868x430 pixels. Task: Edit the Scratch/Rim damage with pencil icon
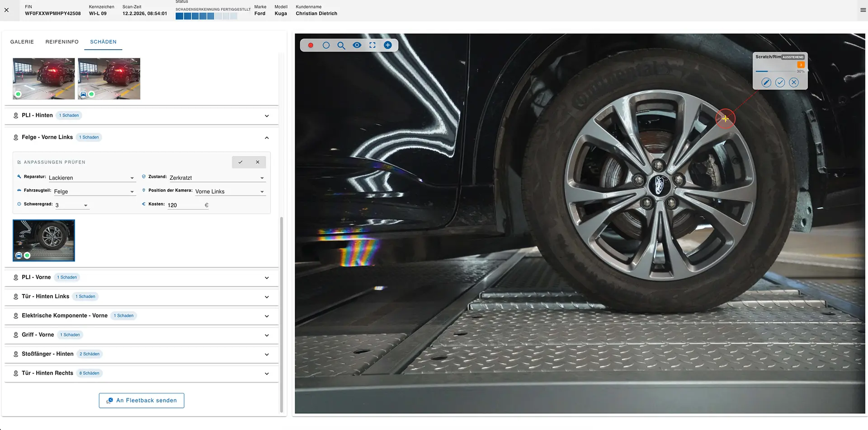pyautogui.click(x=766, y=82)
